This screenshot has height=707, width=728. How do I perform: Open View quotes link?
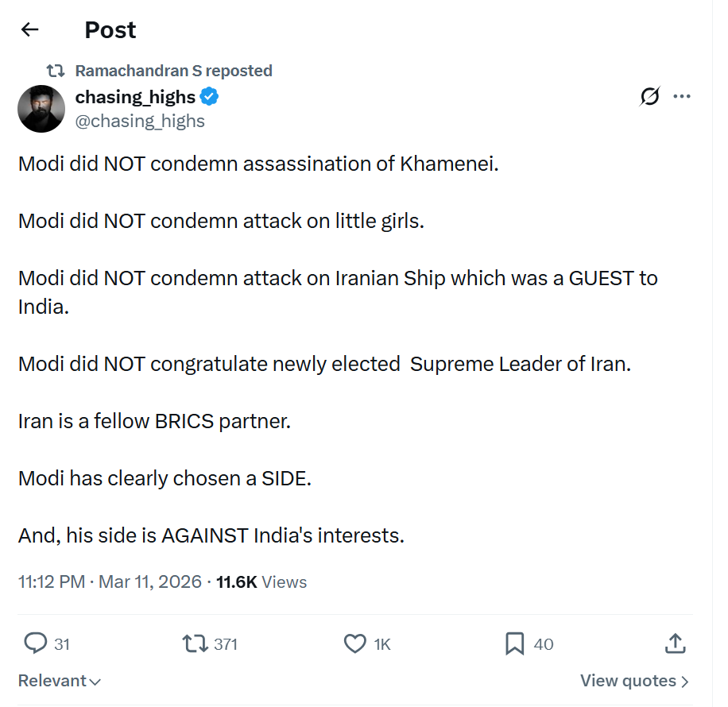(x=634, y=681)
